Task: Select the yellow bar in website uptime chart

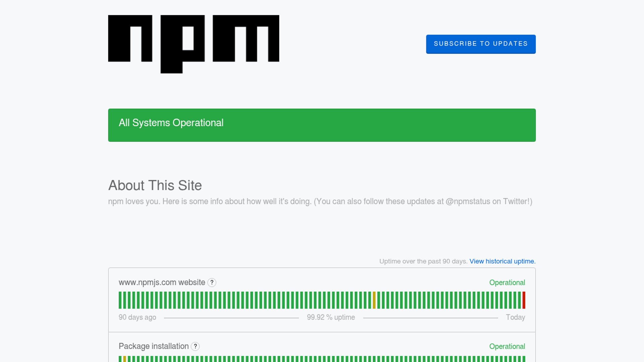Action: (374, 300)
